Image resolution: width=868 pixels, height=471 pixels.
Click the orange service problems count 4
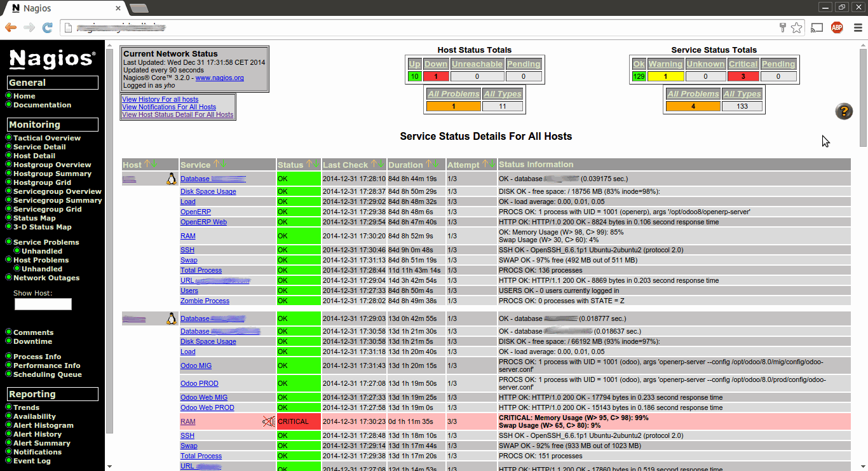pos(693,106)
